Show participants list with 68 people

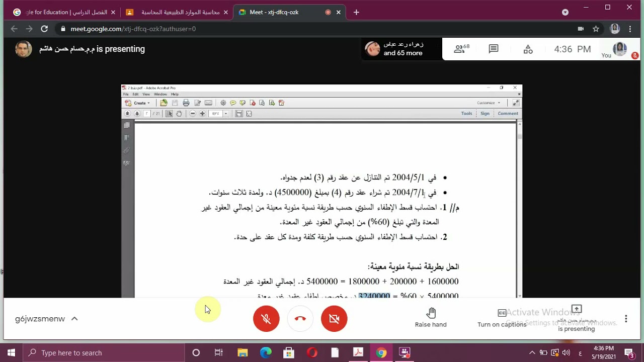(461, 49)
